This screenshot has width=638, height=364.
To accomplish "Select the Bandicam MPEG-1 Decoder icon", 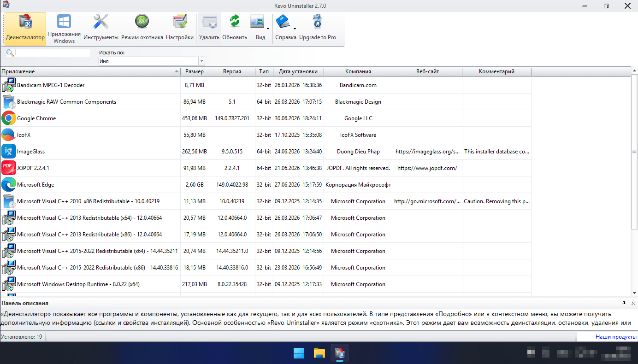I will pyautogui.click(x=9, y=85).
